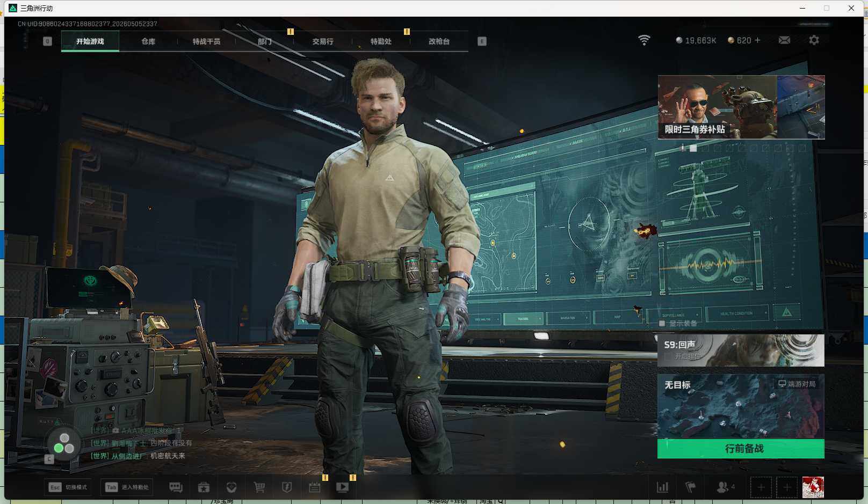868x504 pixels.
Task: Open the friends list icon showing 4
Action: pos(725,487)
